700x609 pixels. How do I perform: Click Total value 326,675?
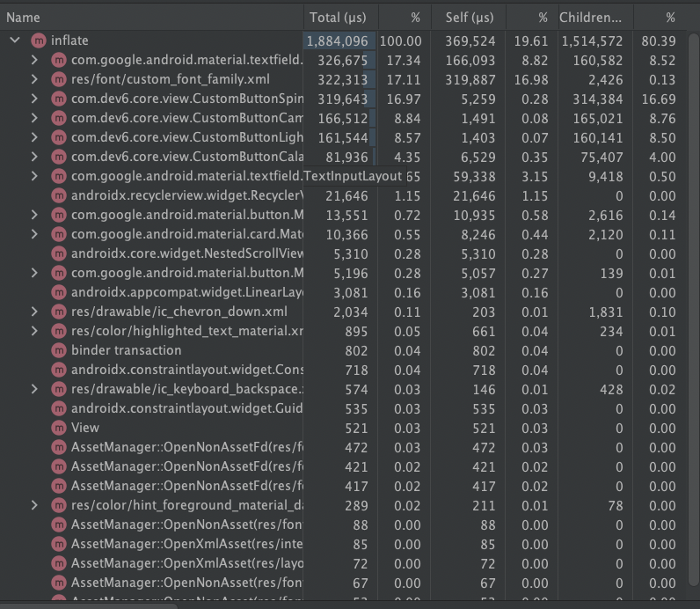tap(342, 61)
